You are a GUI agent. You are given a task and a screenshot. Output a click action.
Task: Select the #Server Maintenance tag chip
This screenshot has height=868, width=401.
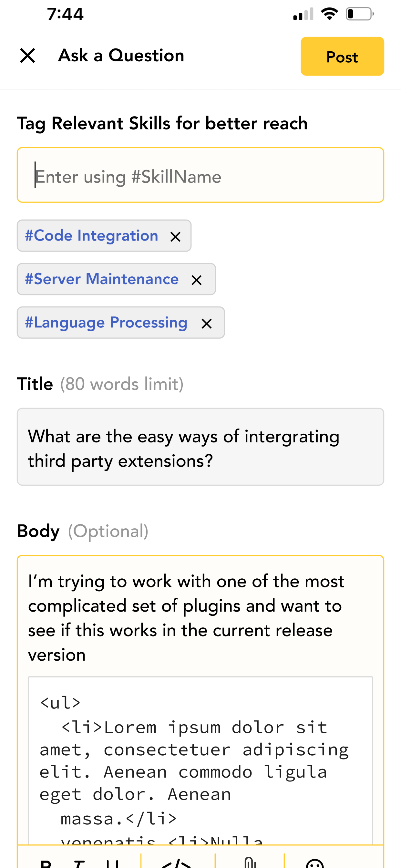coord(102,279)
